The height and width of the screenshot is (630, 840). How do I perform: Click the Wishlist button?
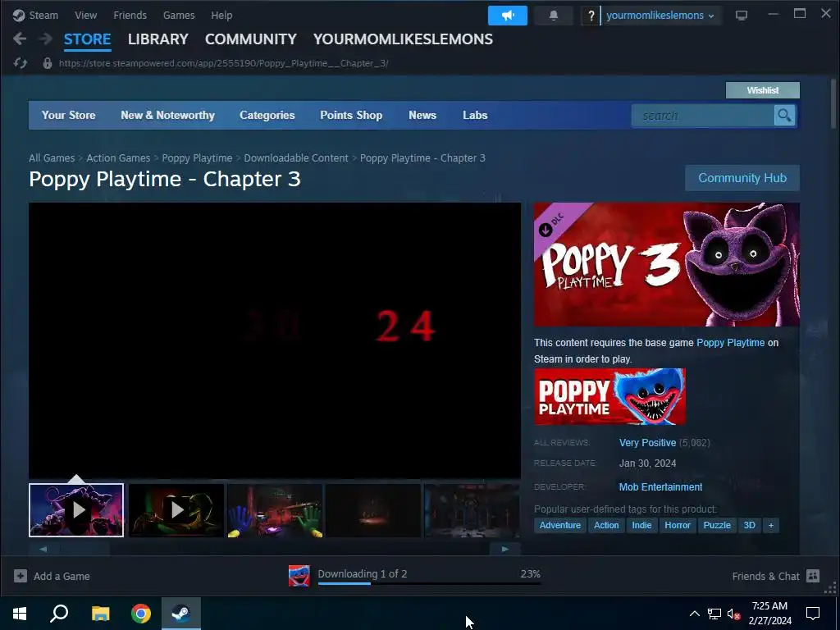point(762,90)
